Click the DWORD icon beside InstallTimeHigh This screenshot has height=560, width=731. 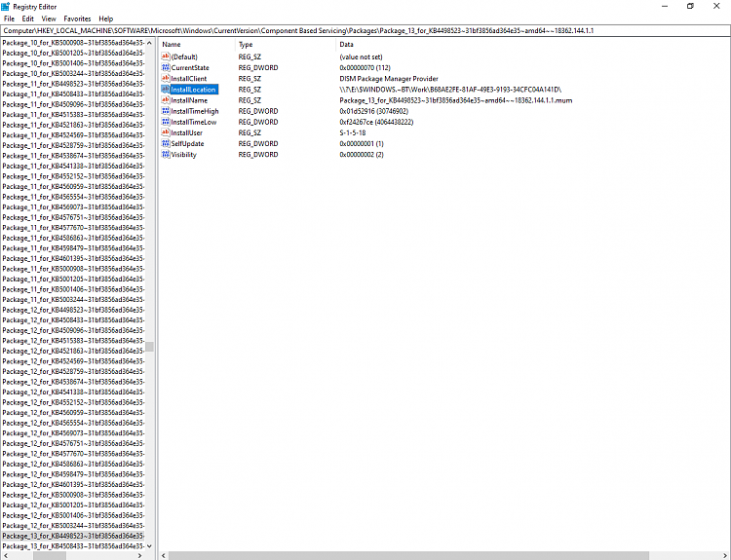pos(166,111)
